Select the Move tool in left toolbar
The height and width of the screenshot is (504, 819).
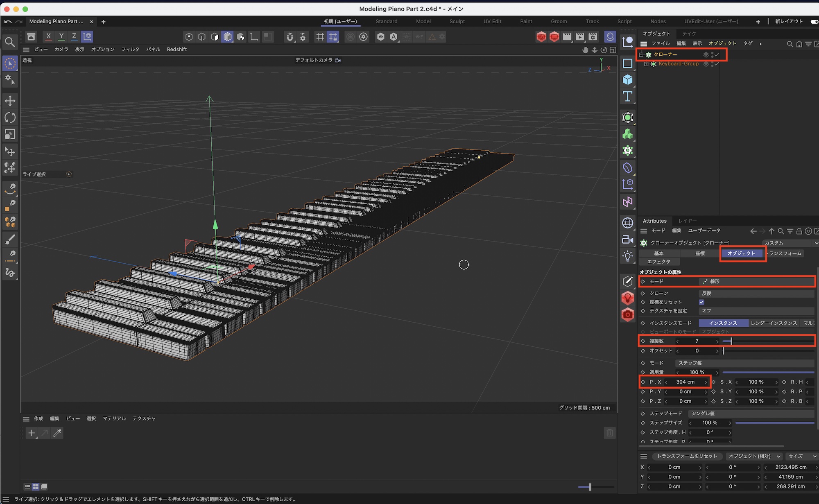(10, 101)
